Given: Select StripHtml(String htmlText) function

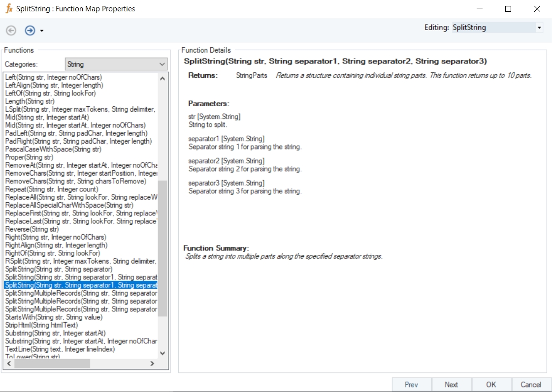Looking at the screenshot, I should [x=41, y=325].
